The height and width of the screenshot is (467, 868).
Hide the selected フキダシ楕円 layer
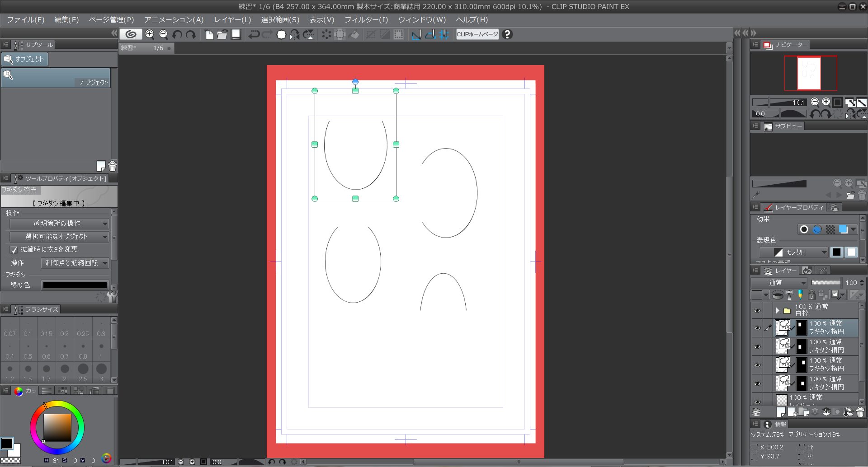757,328
